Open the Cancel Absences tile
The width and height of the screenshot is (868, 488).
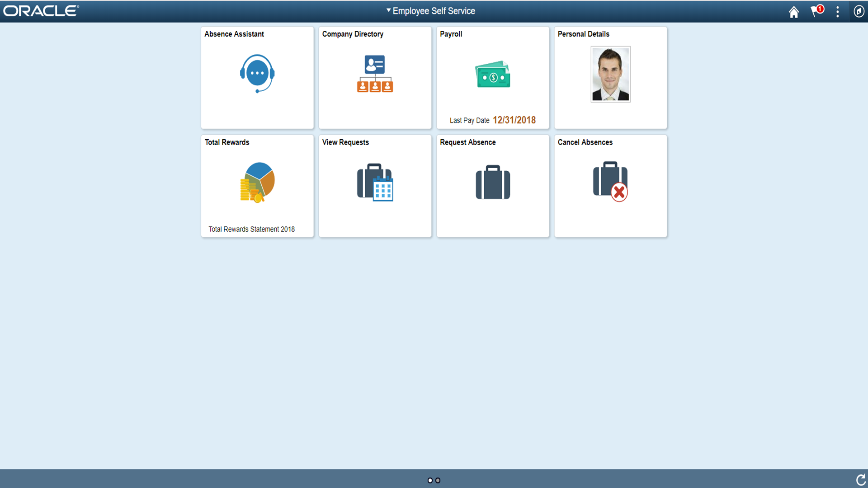[610, 185]
